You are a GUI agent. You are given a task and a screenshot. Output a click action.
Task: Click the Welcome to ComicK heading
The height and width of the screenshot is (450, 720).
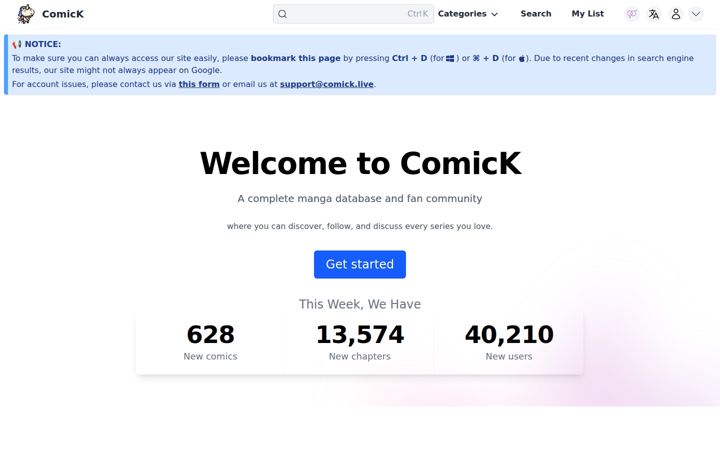coord(360,163)
